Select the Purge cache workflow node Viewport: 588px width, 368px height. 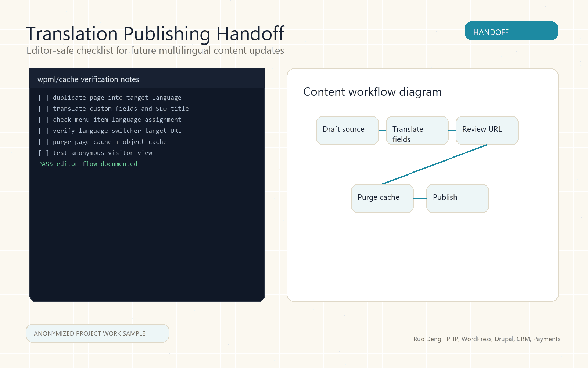pyautogui.click(x=382, y=199)
